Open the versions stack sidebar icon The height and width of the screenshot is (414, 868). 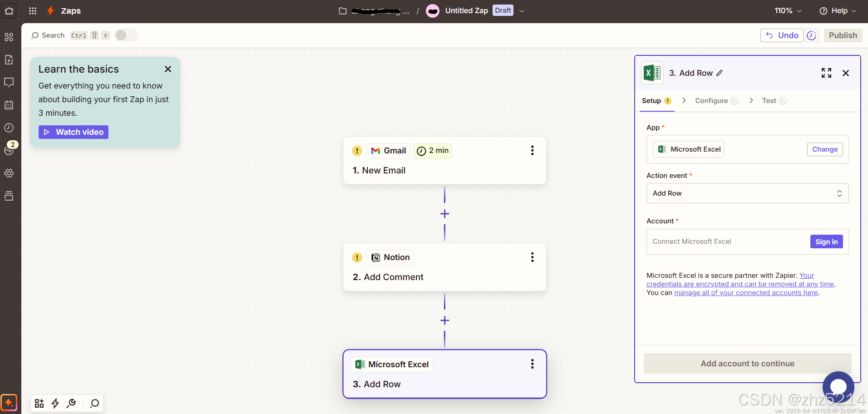point(9,196)
